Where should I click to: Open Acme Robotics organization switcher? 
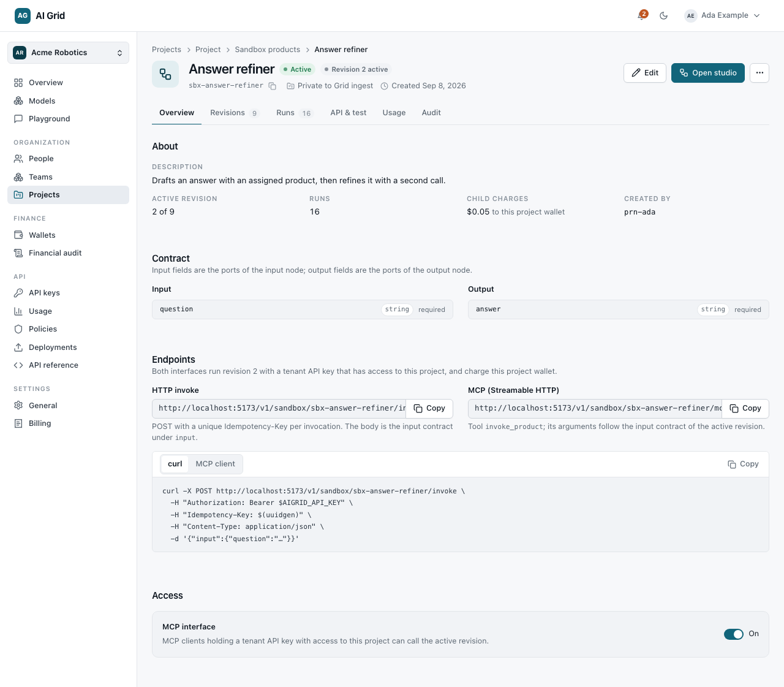(x=68, y=53)
